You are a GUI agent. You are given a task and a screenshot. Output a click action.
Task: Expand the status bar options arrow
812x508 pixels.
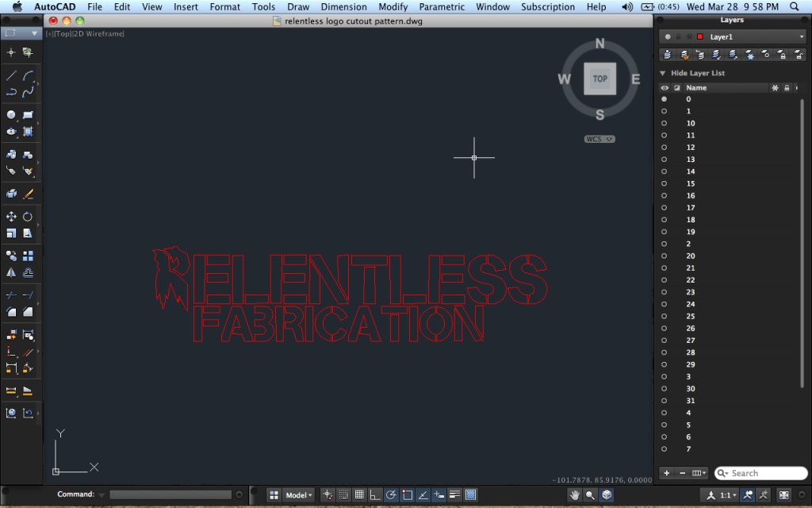pyautogui.click(x=802, y=495)
